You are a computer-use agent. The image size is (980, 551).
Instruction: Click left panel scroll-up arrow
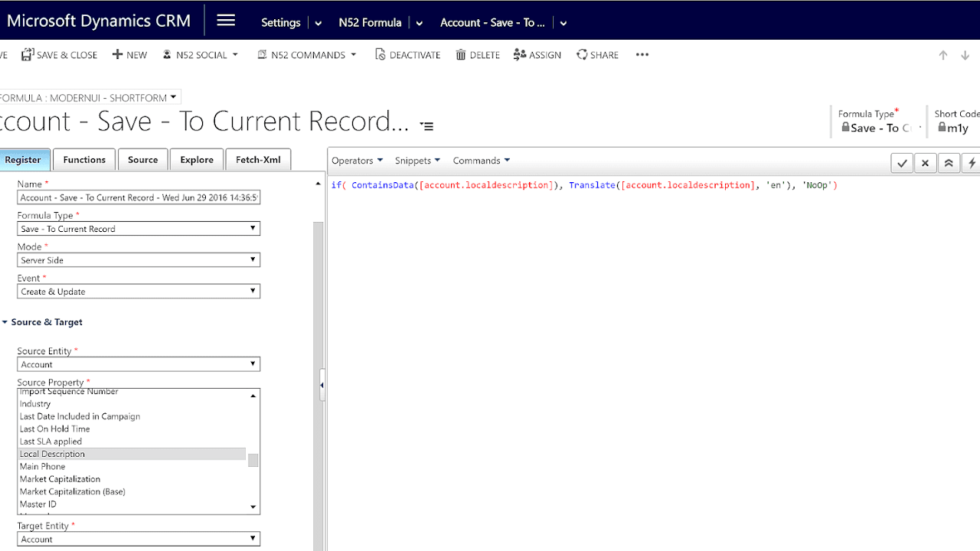(318, 184)
